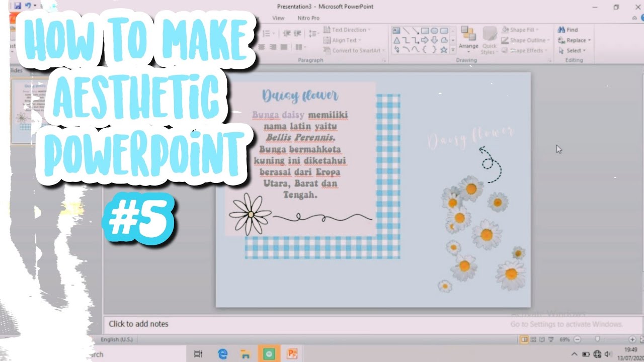Select the Right Brace shape
The height and width of the screenshot is (362, 644).
coord(435,49)
